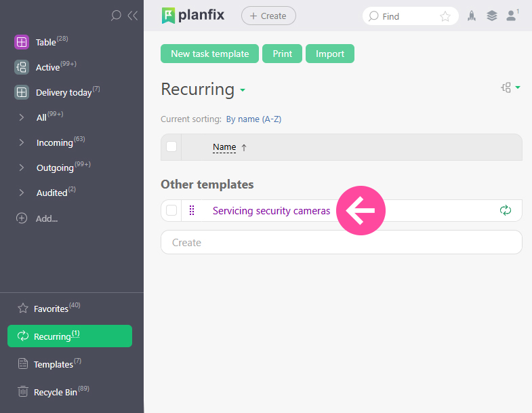Toggle the select-all checkbox in header

(171, 147)
